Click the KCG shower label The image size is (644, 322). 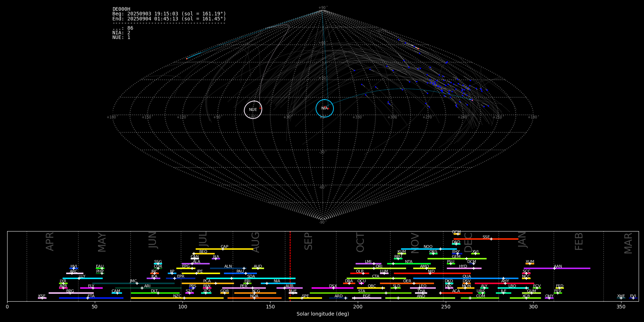(256, 291)
